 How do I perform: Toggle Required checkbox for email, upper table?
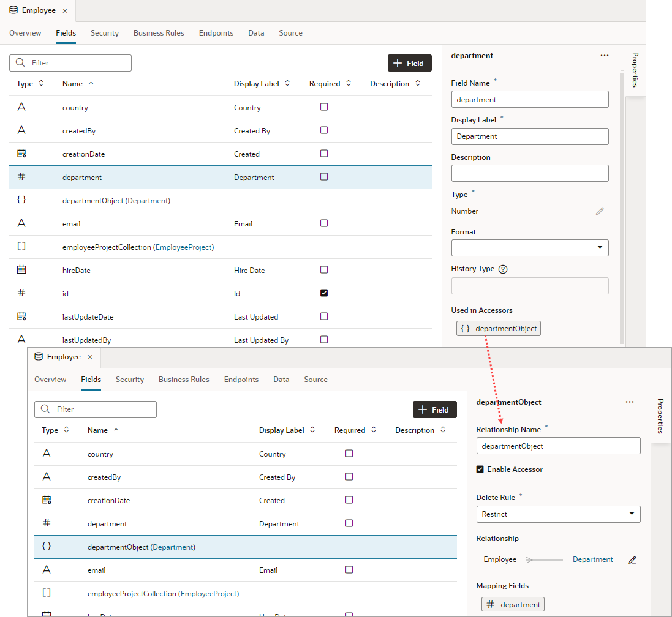click(x=324, y=223)
